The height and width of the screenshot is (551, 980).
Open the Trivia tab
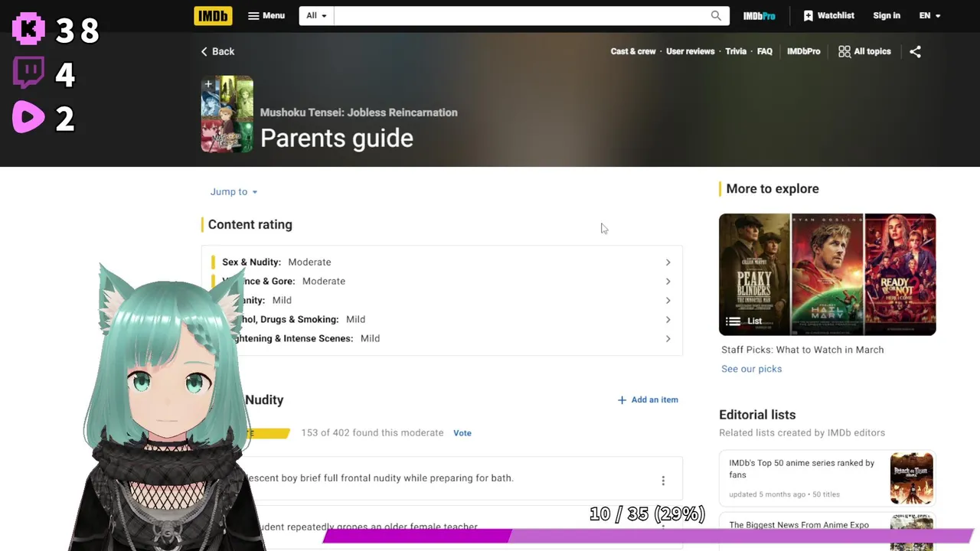pyautogui.click(x=736, y=51)
